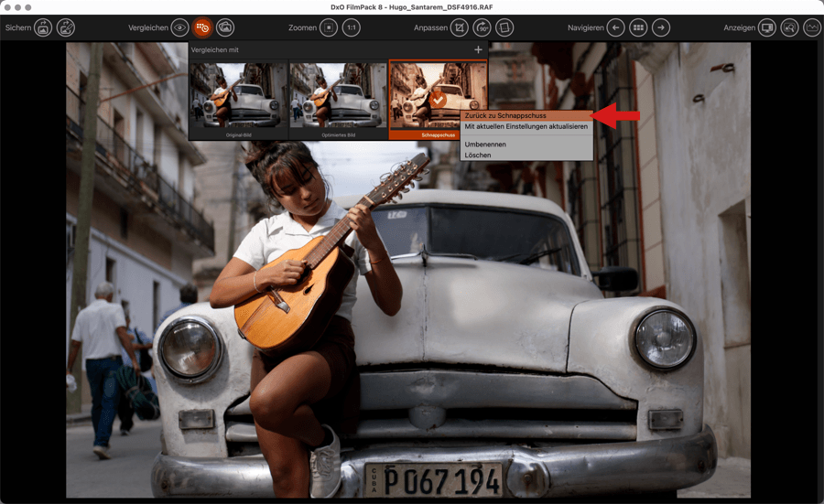824x504 pixels.
Task: Toggle the orange snapshot compare button
Action: coord(202,27)
